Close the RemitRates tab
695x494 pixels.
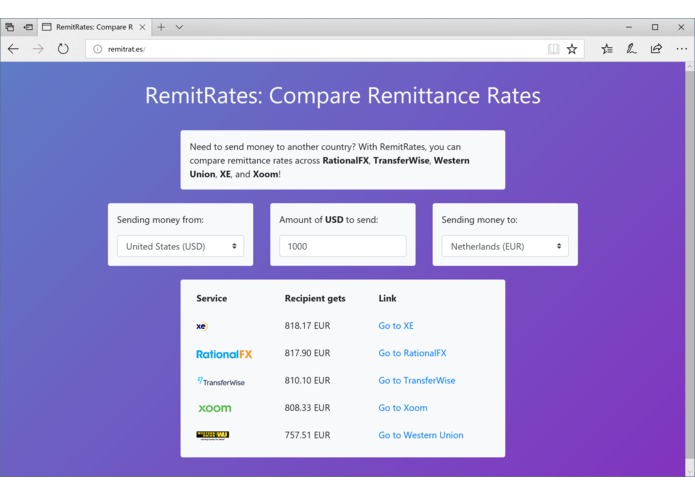[142, 27]
